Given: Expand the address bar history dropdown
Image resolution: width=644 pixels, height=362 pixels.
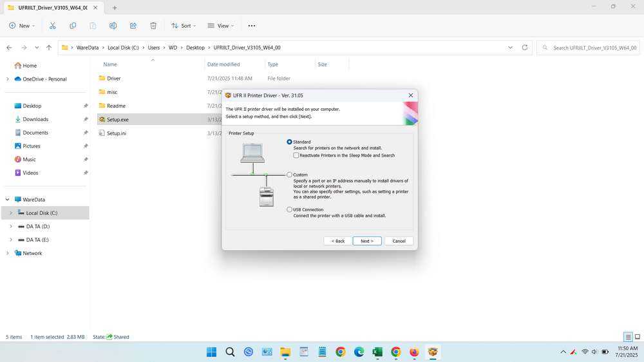Looking at the screenshot, I should [x=510, y=48].
